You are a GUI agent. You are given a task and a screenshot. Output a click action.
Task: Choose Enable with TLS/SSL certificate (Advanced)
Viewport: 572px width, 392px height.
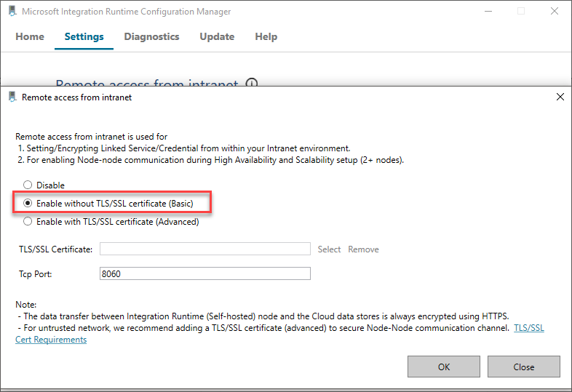point(28,222)
